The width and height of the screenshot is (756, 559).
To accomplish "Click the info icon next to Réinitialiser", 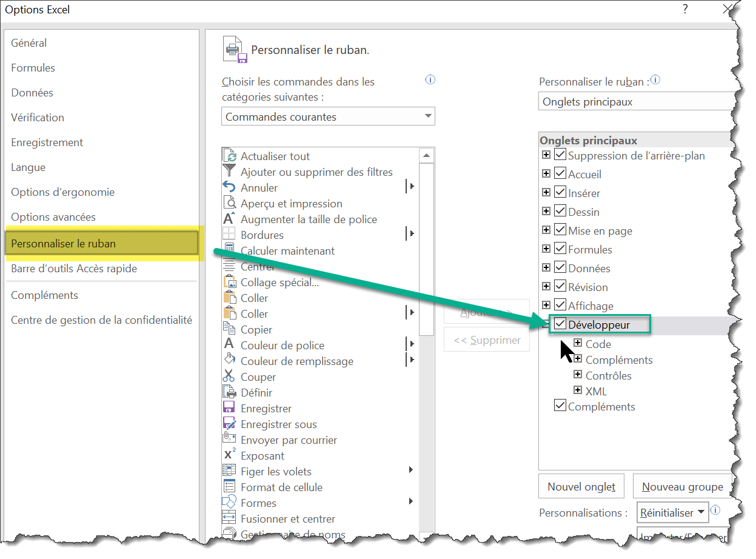I will point(715,510).
